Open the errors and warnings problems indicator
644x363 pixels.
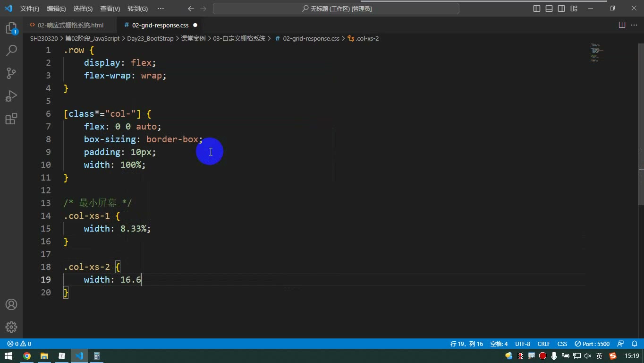point(19,344)
